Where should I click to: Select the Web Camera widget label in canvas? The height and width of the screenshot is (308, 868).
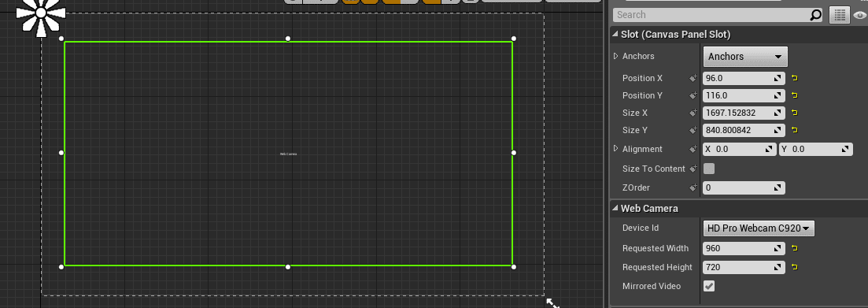288,154
